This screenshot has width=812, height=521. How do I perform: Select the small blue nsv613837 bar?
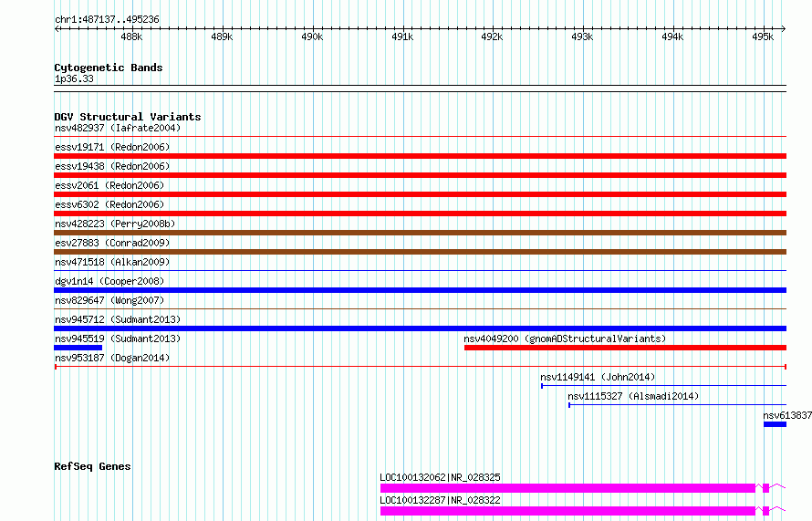tap(776, 424)
